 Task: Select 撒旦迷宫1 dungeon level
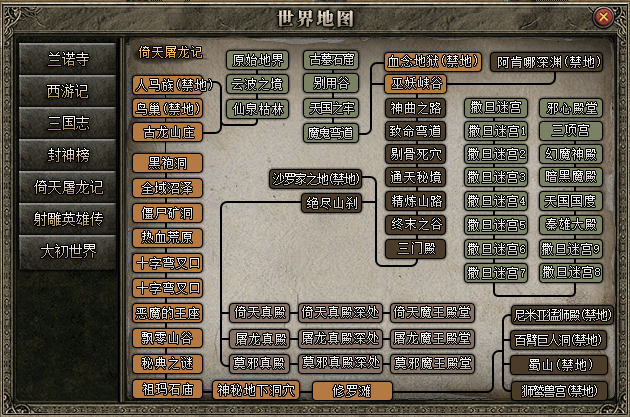point(496,131)
